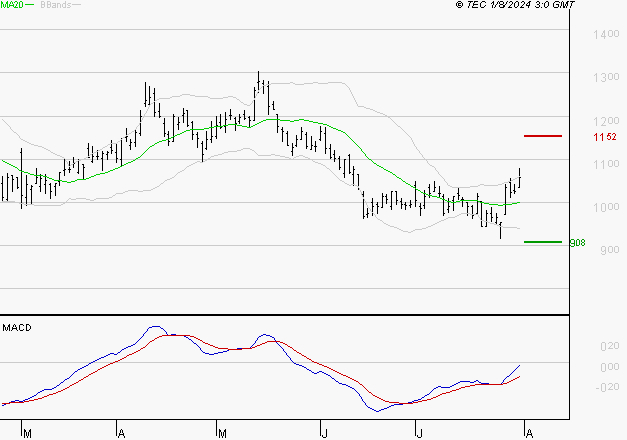Viewport: 627px width, 440px height.
Task: Click the 1000 price axis label
Action: click(606, 207)
